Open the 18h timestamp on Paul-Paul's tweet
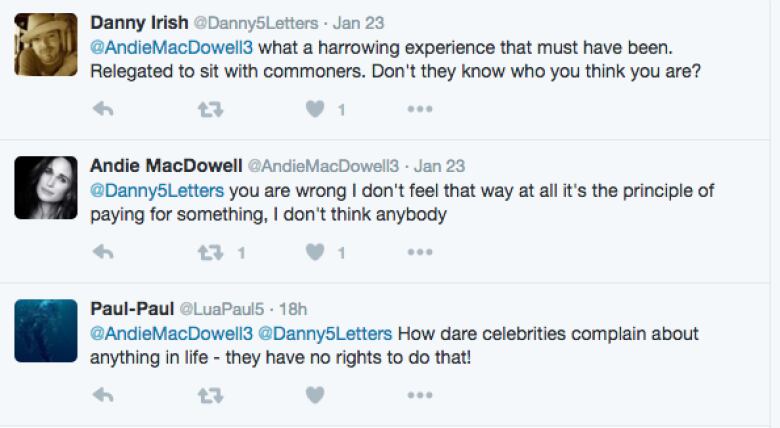This screenshot has height=428, width=780. (x=293, y=309)
